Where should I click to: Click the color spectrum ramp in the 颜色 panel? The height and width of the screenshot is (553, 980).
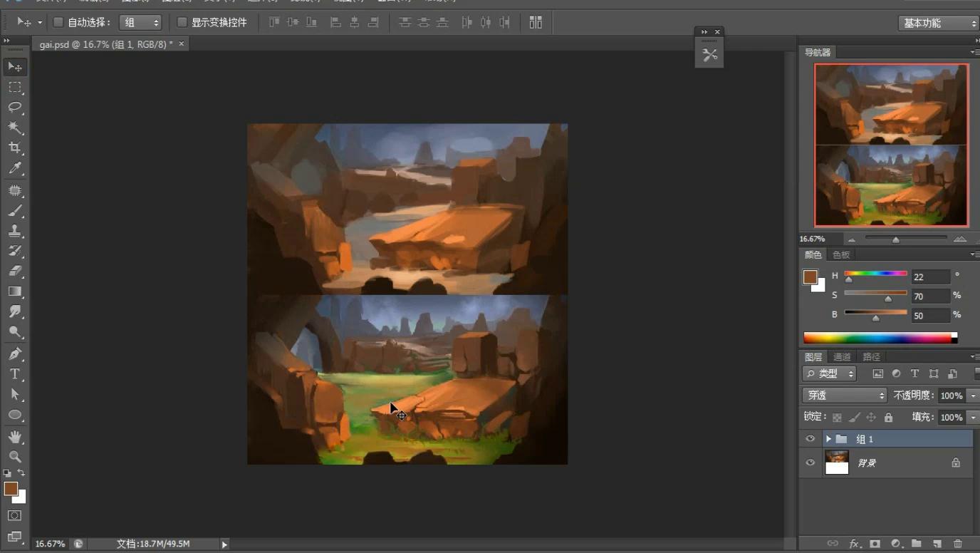pyautogui.click(x=880, y=338)
